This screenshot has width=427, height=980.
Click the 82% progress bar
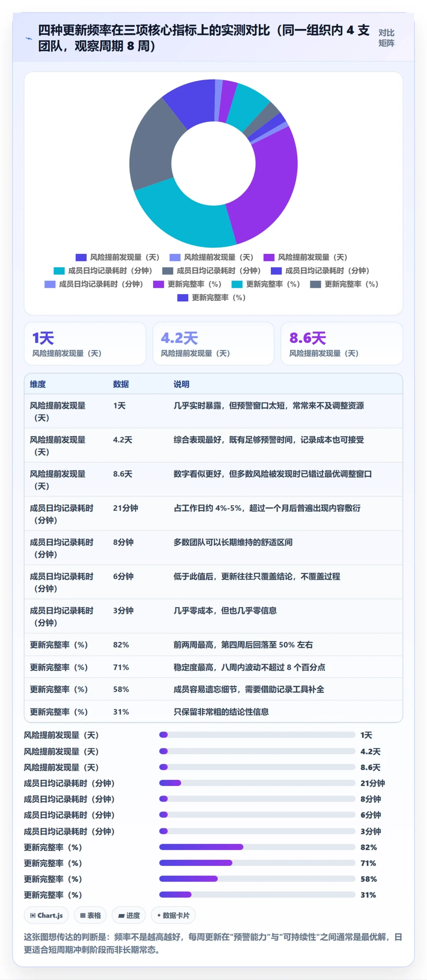257,847
